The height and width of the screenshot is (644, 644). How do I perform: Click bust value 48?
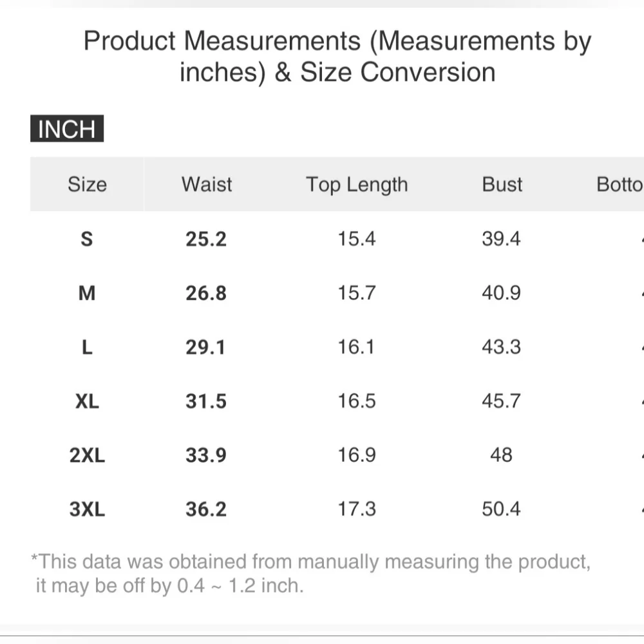502,455
